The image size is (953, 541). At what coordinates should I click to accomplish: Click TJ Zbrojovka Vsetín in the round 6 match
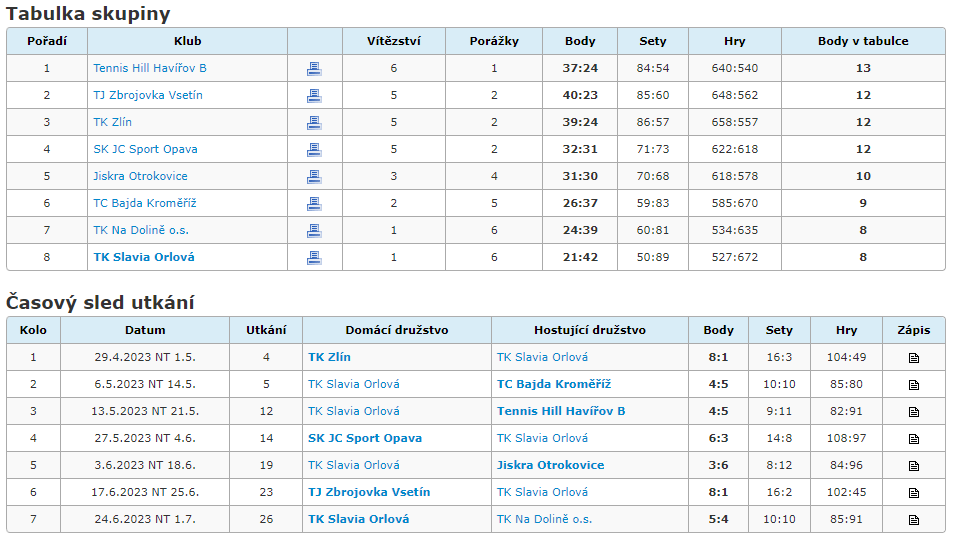[369, 492]
